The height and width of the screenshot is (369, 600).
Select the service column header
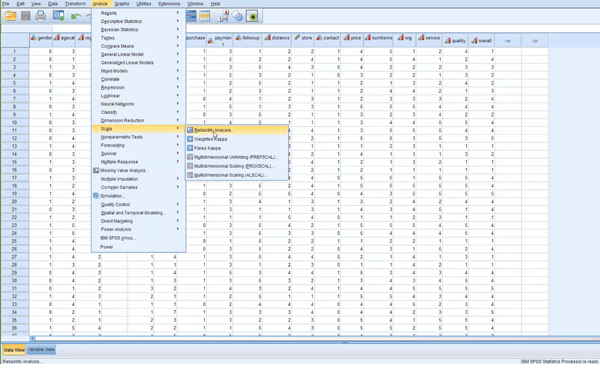click(x=429, y=40)
